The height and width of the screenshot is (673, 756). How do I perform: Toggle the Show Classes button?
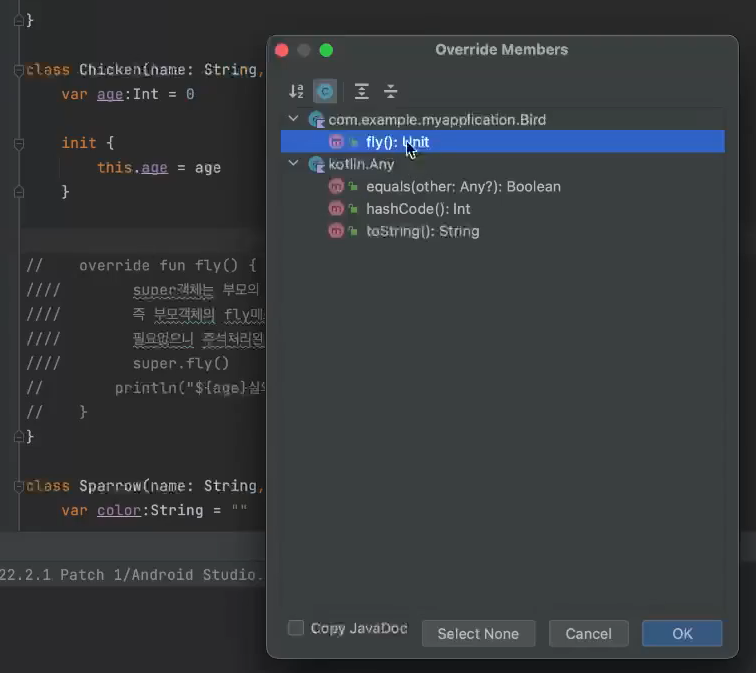325,91
